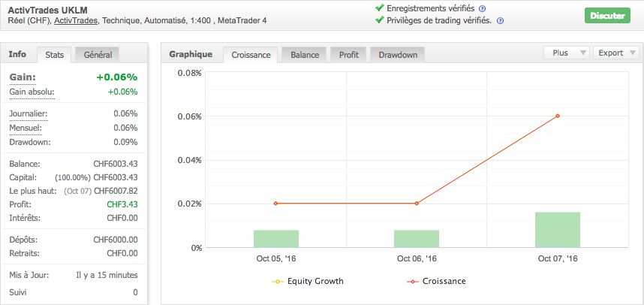Click the Oct 07 data point on growth line

558,116
